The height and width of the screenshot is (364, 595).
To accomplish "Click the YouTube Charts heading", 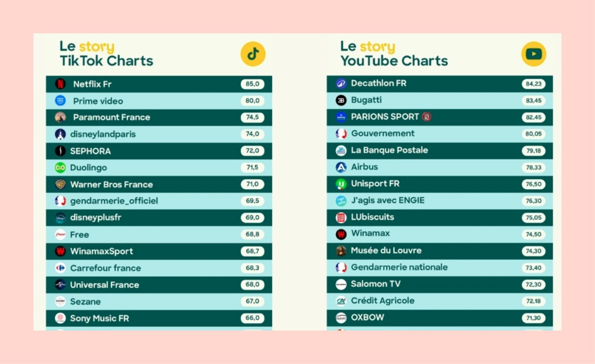I will tap(394, 61).
